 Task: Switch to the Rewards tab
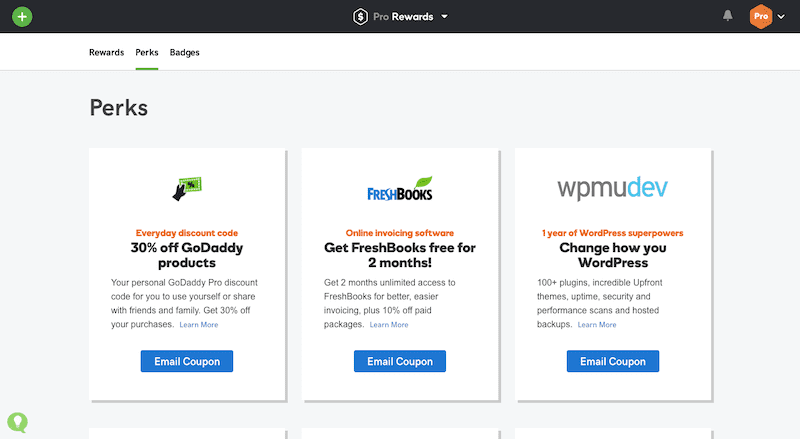(x=107, y=52)
